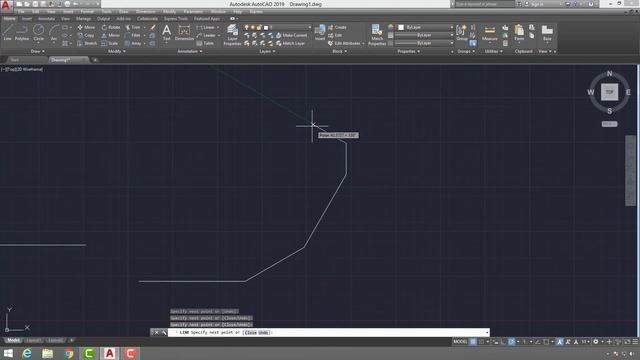Toggle annotation visibility in status bar
Viewport: 640px width, 360px height.
(x=560, y=342)
